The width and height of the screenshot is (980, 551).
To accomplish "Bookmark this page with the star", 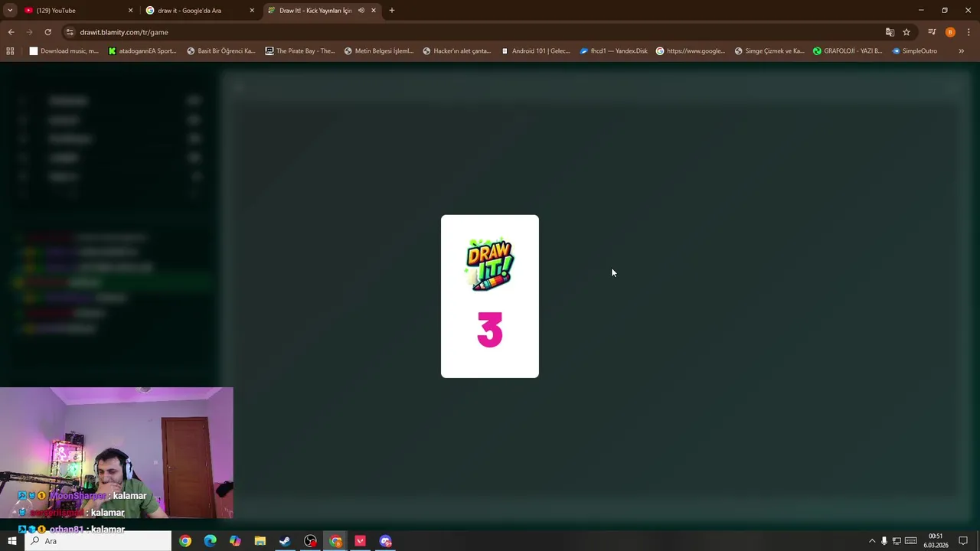I will click(906, 32).
